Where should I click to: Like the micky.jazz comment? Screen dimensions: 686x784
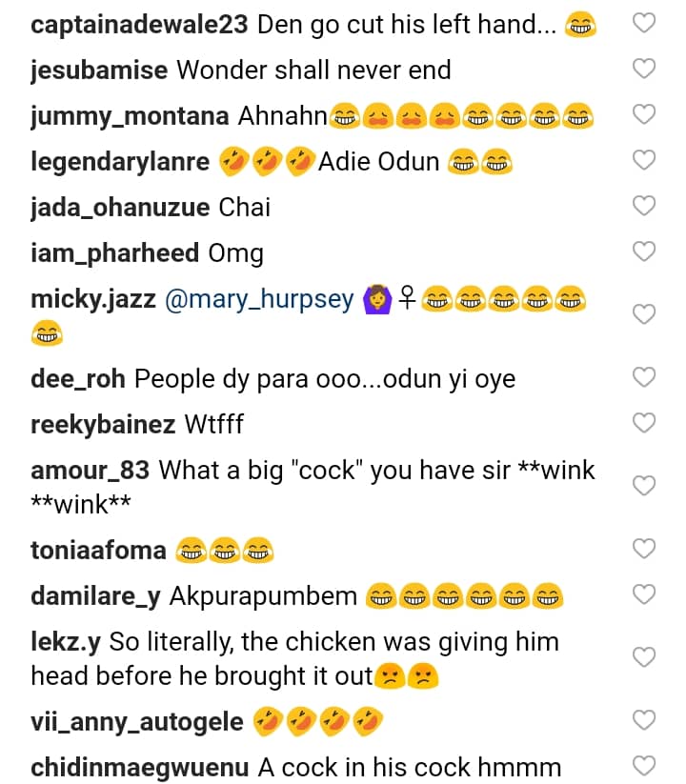[644, 314]
